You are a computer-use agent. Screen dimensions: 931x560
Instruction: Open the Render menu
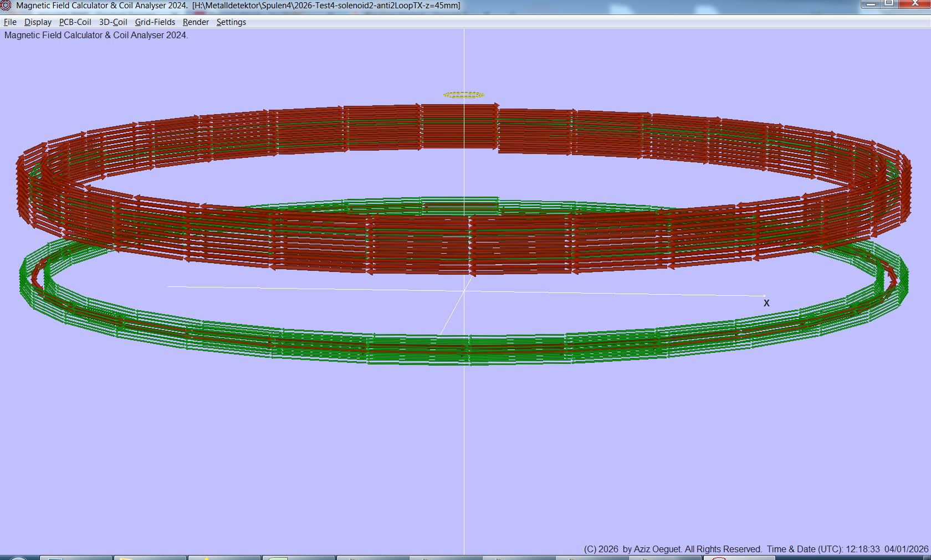point(195,22)
